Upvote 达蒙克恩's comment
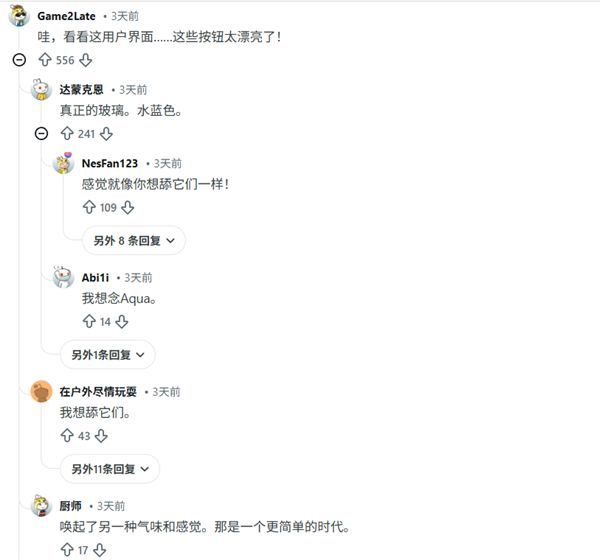 click(x=67, y=133)
